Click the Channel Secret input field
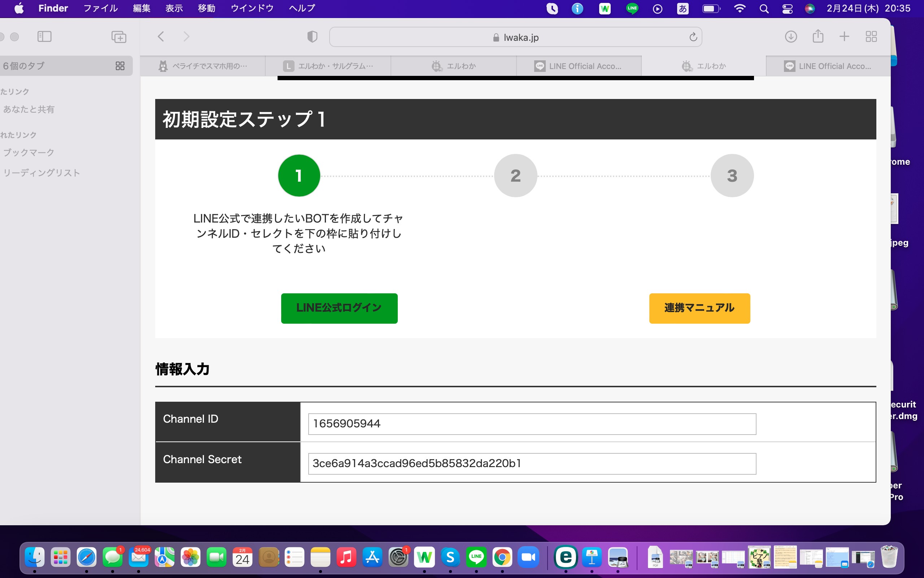The height and width of the screenshot is (578, 924). [x=532, y=464]
